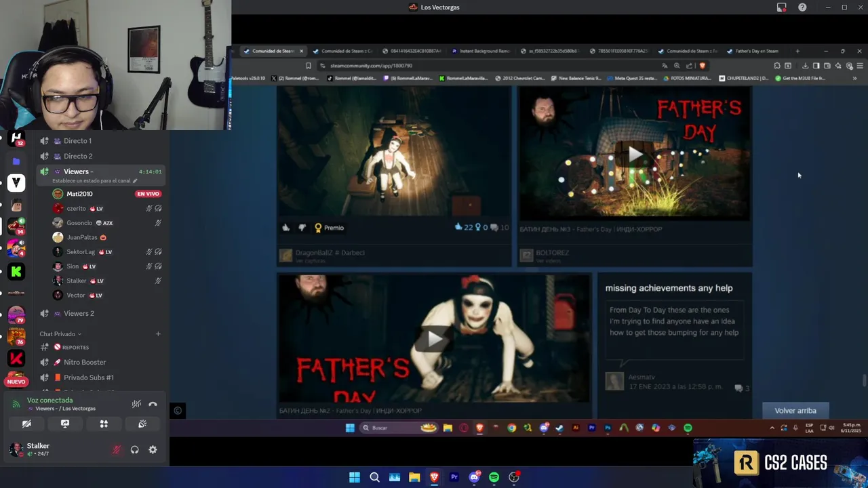Image resolution: width=868 pixels, height=488 pixels.
Task: Open missing achievements any help discussion
Action: (669, 288)
